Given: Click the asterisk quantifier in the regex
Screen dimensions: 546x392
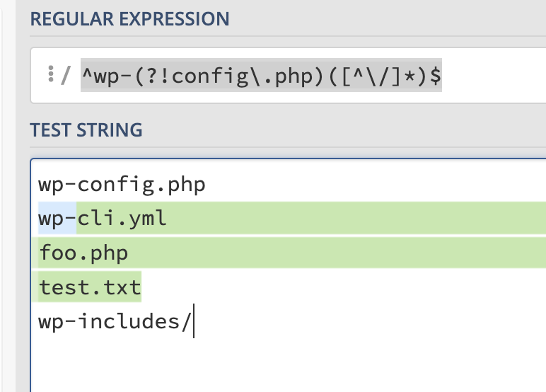Looking at the screenshot, I should pos(410,75).
